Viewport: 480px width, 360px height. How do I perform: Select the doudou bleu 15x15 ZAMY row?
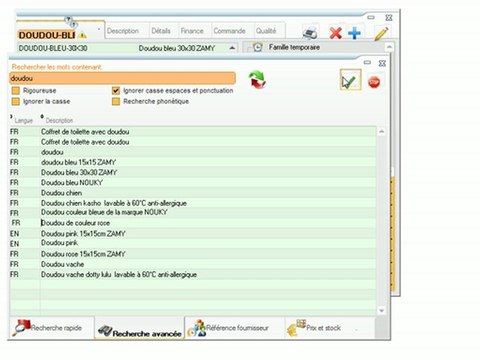[x=193, y=162]
